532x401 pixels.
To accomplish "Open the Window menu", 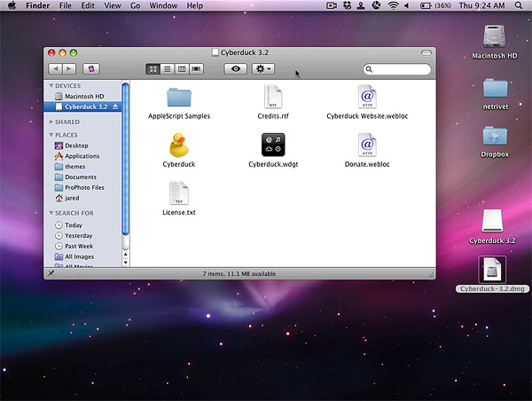I will [x=163, y=5].
